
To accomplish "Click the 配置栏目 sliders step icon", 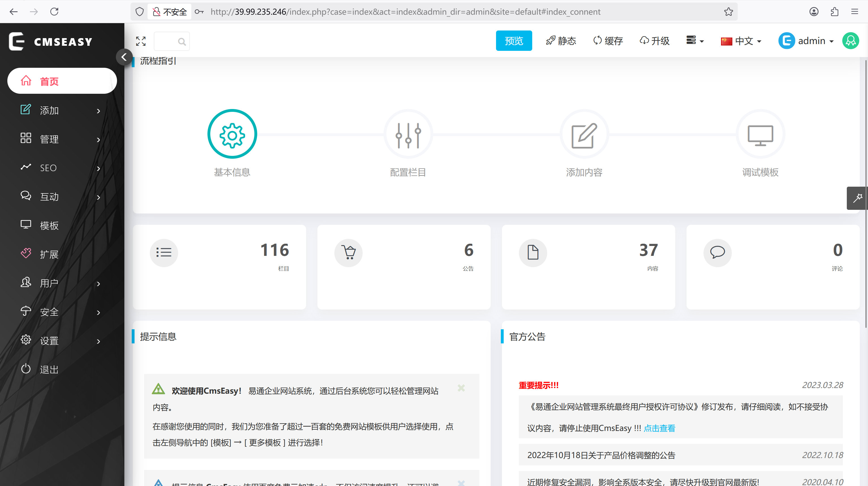I will click(x=408, y=134).
